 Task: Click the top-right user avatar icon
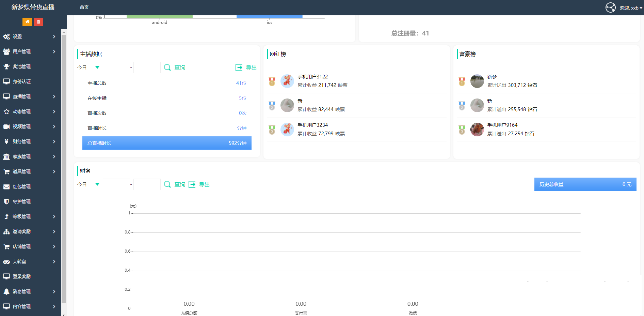point(610,7)
